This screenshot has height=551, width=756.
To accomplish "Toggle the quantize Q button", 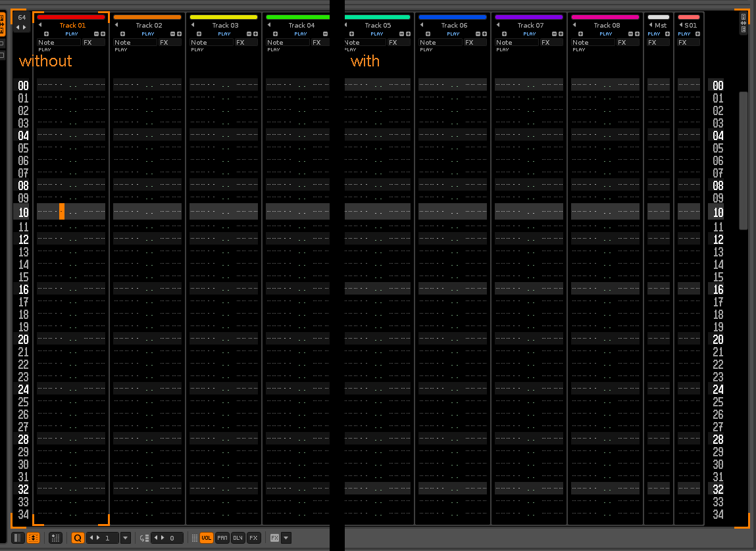I will click(78, 538).
